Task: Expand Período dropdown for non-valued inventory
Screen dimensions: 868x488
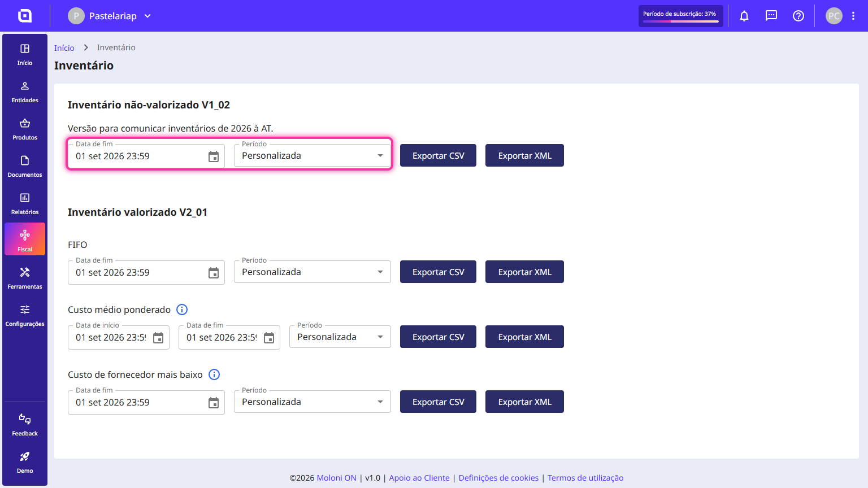Action: tap(313, 156)
